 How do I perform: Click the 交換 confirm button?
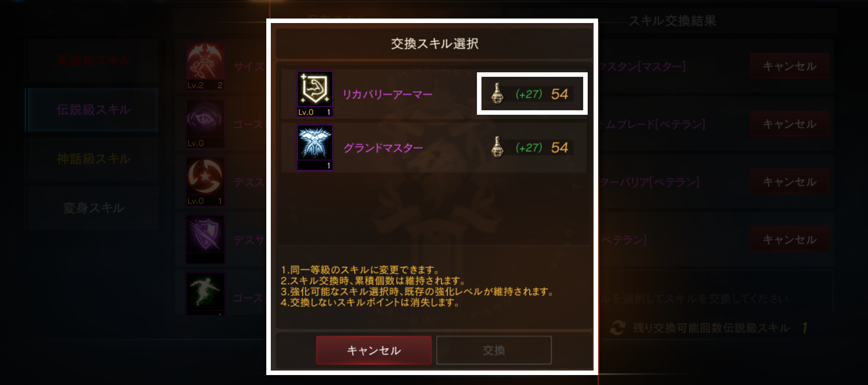coord(494,350)
